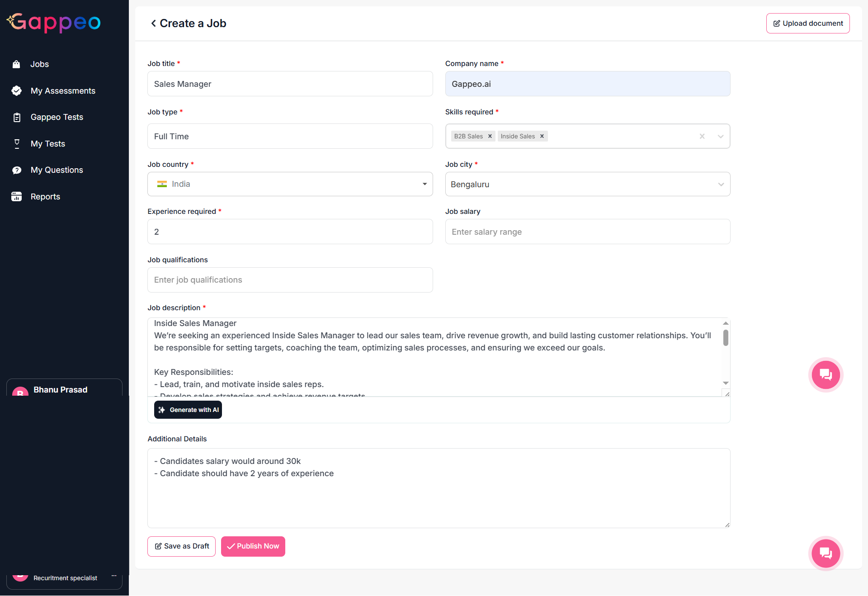View the Reports section
Viewport: 868px width, 596px height.
point(45,196)
